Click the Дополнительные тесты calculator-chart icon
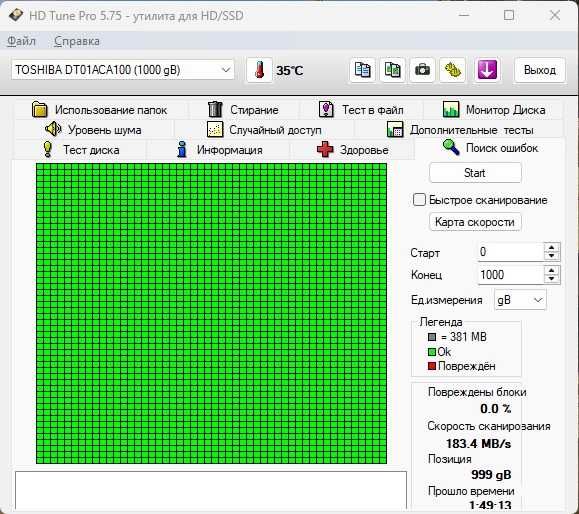579x514 pixels. 395,130
